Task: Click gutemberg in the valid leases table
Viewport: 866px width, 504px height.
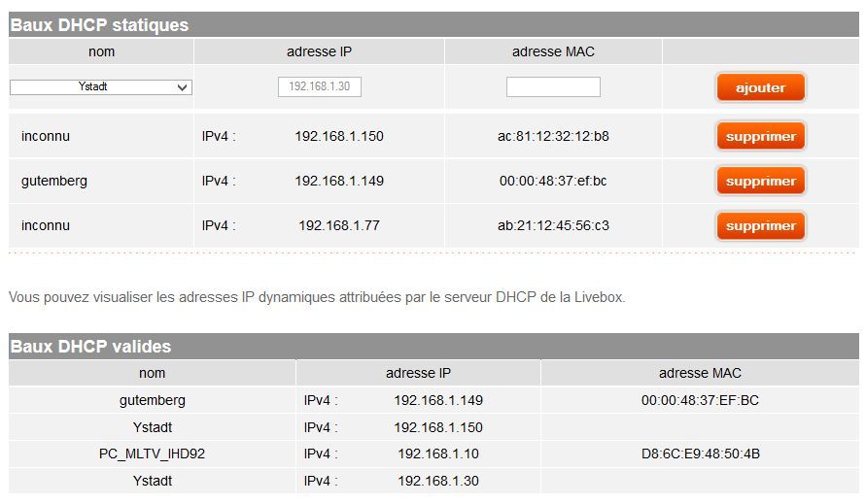Action: tap(153, 400)
